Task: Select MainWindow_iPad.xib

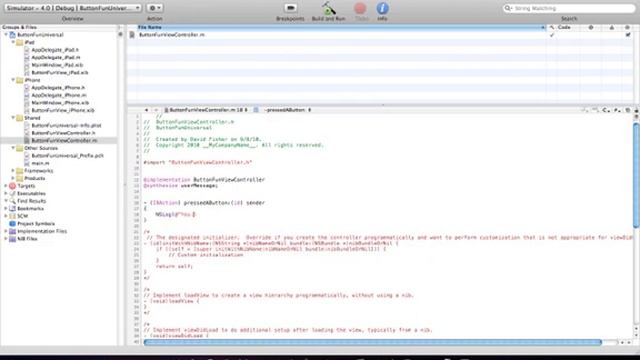Action: [57, 65]
